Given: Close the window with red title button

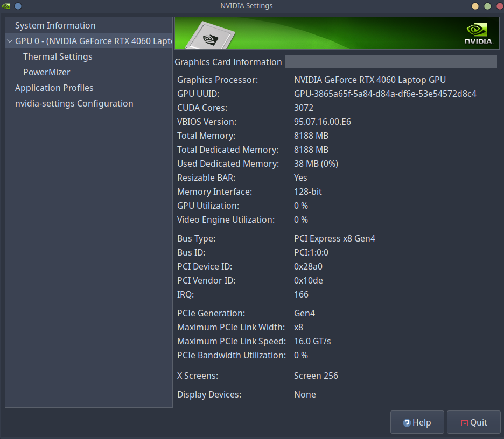Looking at the screenshot, I should [500, 6].
